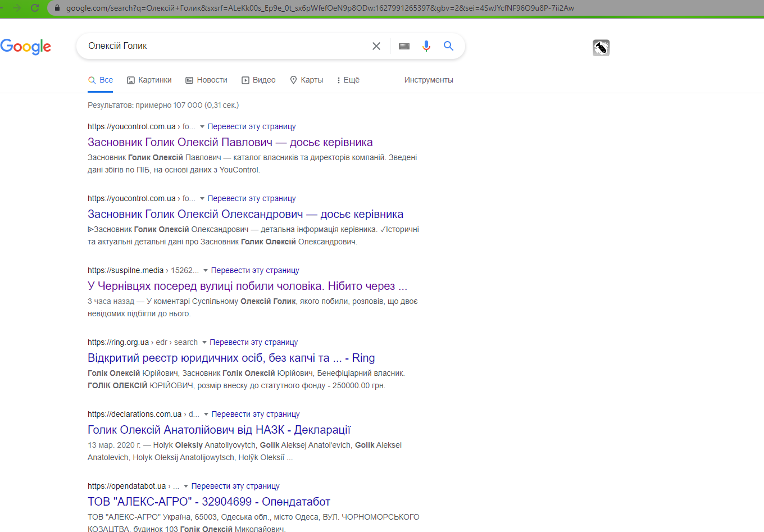
Task: Switch to Новости tab
Action: [206, 80]
